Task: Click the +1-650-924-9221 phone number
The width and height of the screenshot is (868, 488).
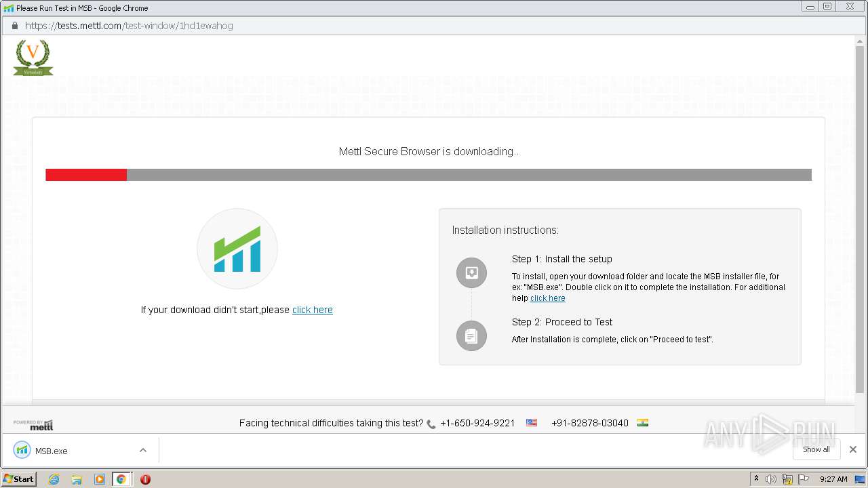Action: [477, 423]
